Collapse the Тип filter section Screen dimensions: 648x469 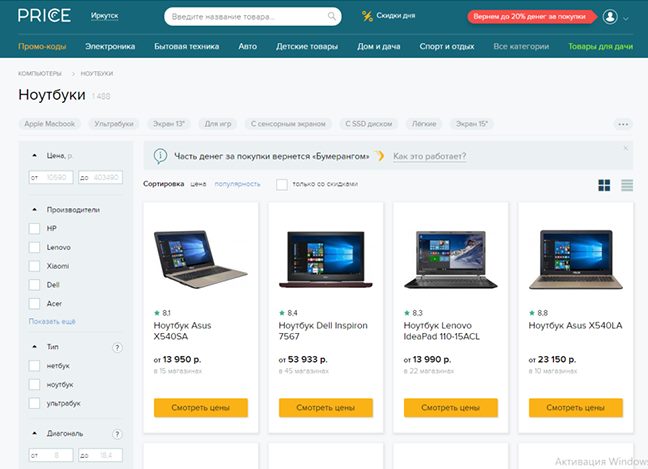click(35, 347)
